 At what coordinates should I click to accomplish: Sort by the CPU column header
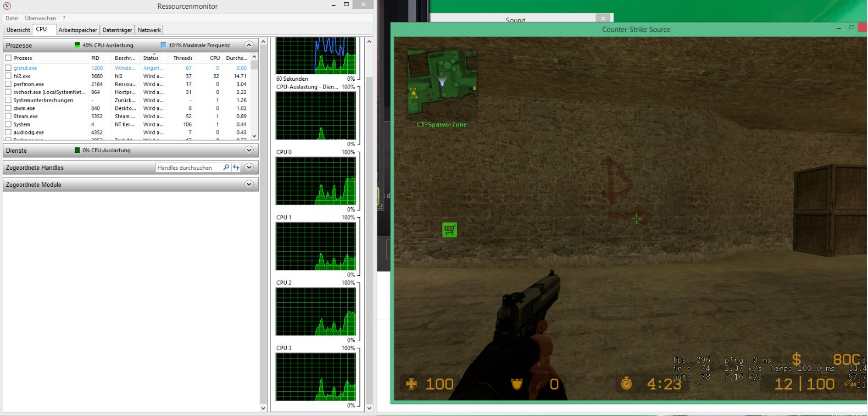click(209, 58)
